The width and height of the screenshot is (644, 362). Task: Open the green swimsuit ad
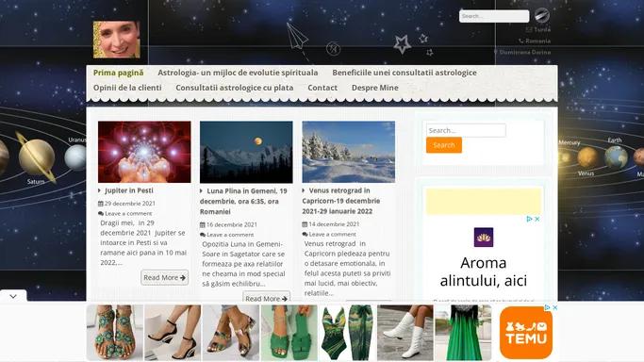[347, 333]
